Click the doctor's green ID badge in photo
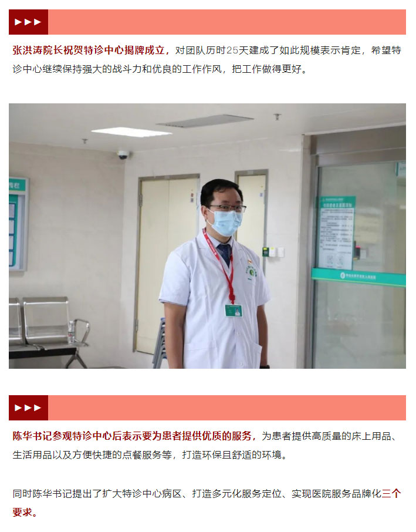416x532 pixels. point(234,311)
